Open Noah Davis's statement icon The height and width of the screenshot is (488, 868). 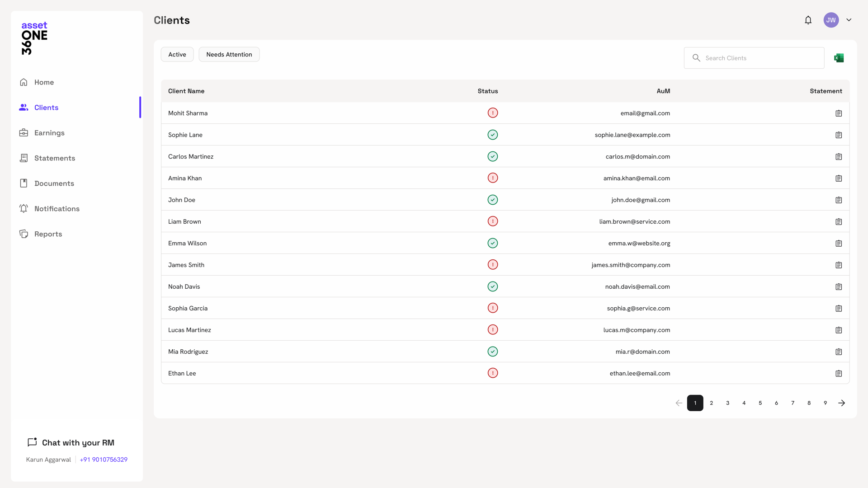[x=839, y=286]
